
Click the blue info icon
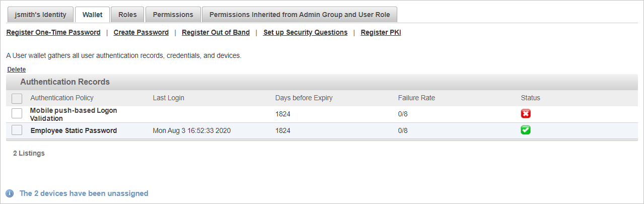tap(10, 193)
